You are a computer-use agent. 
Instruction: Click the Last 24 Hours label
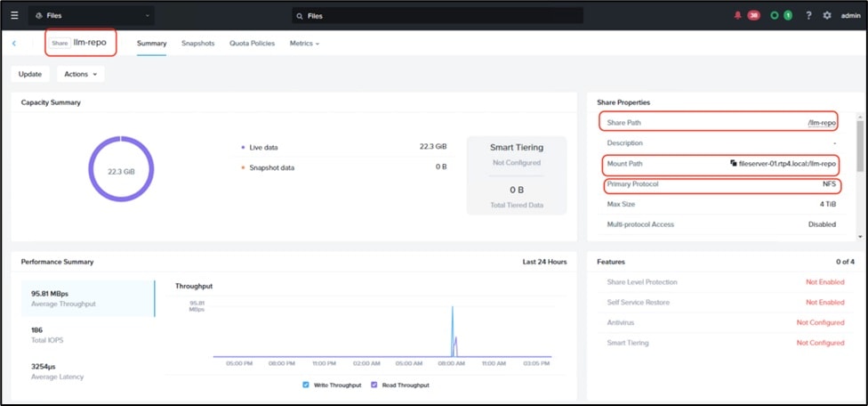[544, 262]
